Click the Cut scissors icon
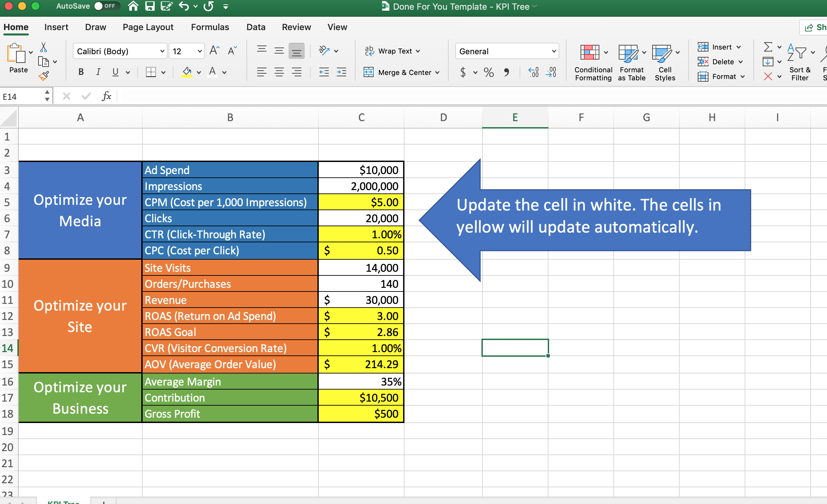 pos(43,47)
